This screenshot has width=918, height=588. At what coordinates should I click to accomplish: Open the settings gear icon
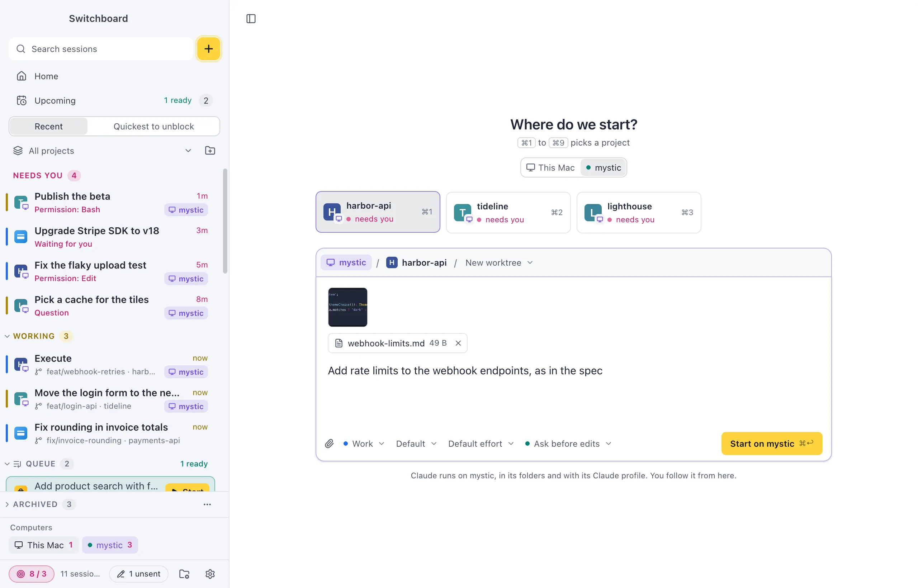pos(210,574)
